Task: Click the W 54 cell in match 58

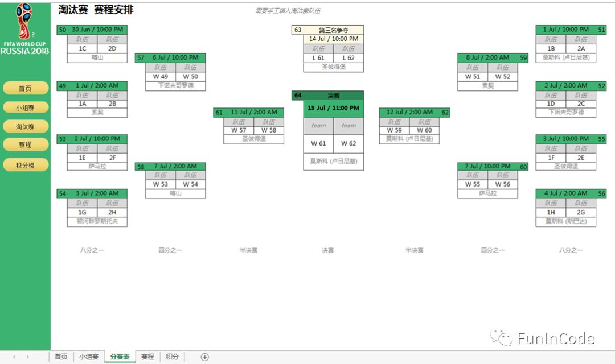Action: point(190,184)
